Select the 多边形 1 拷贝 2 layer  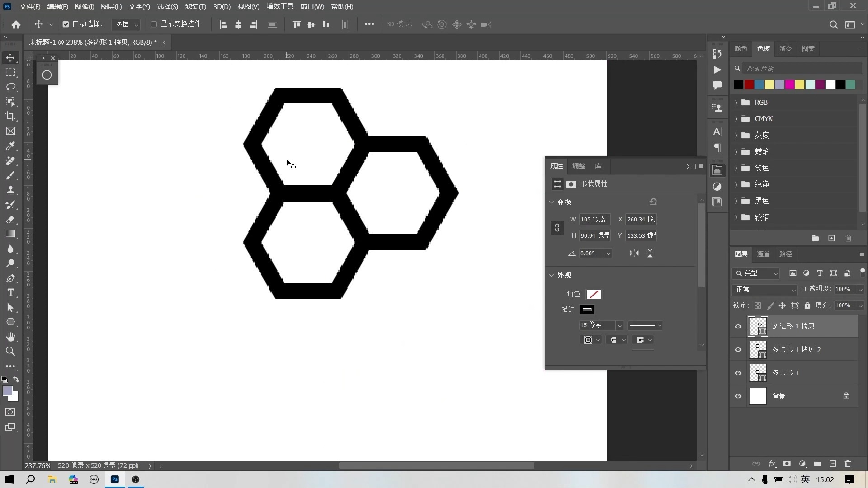click(x=796, y=349)
